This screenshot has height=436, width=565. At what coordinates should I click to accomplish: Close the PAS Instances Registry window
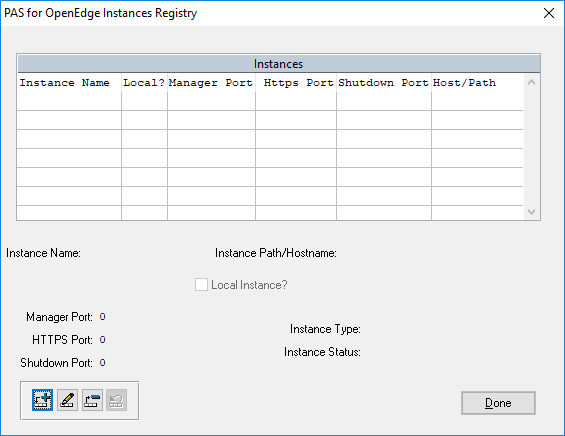549,13
